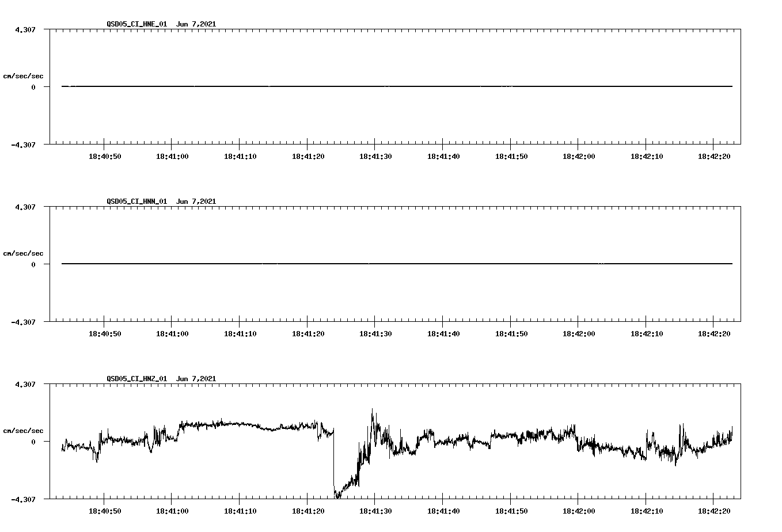Click the 18:41:10 label under HNE plot
This screenshot has width=782, height=532.
click(x=240, y=157)
